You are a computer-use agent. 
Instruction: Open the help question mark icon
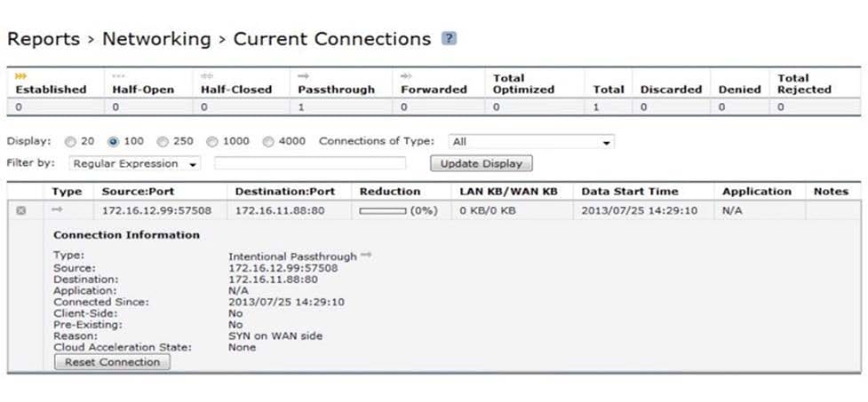point(449,38)
